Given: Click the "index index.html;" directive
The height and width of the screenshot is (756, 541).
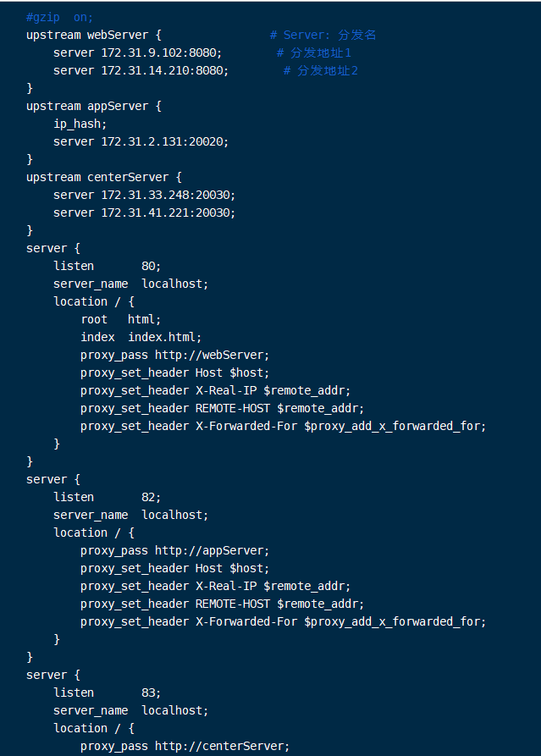Looking at the screenshot, I should [x=141, y=337].
